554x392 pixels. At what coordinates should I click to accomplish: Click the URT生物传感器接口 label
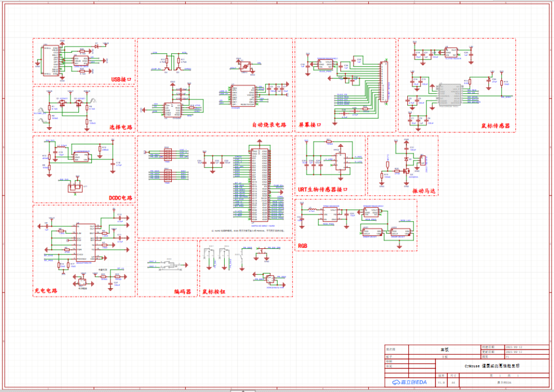pyautogui.click(x=323, y=190)
